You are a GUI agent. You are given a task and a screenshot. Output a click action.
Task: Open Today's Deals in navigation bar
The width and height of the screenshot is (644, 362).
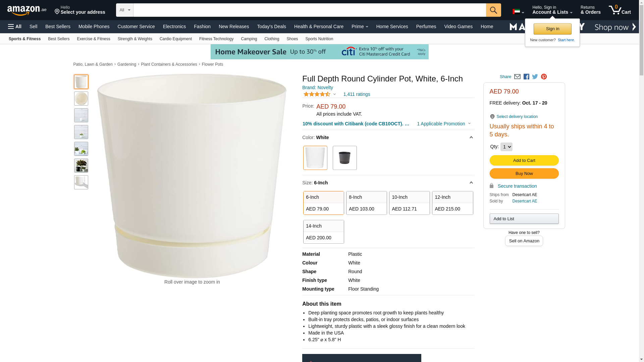point(271,26)
